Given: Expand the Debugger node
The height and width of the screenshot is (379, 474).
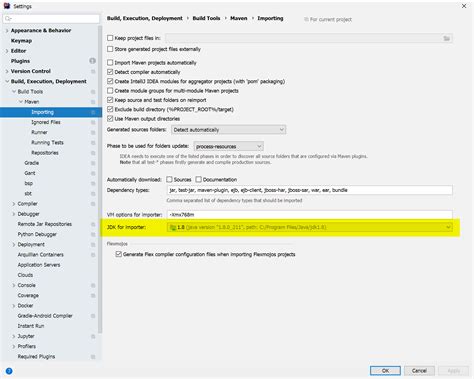Looking at the screenshot, I should 14,214.
